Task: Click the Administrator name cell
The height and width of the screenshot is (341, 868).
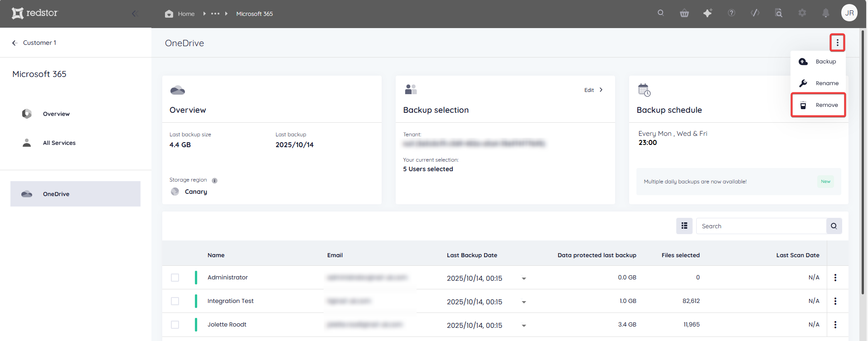Action: (228, 277)
